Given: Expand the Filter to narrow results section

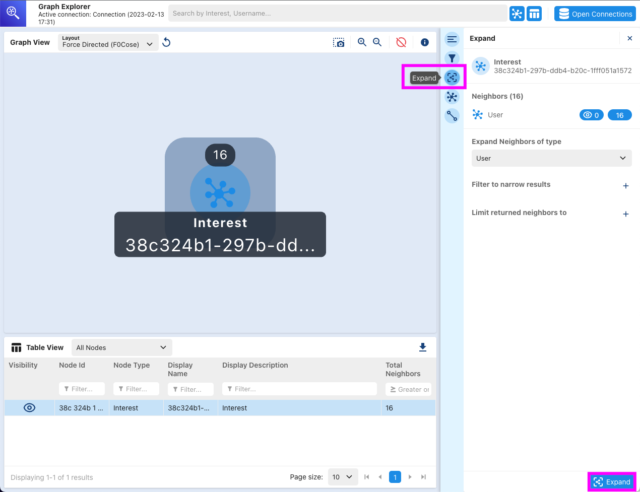Looking at the screenshot, I should tap(625, 185).
